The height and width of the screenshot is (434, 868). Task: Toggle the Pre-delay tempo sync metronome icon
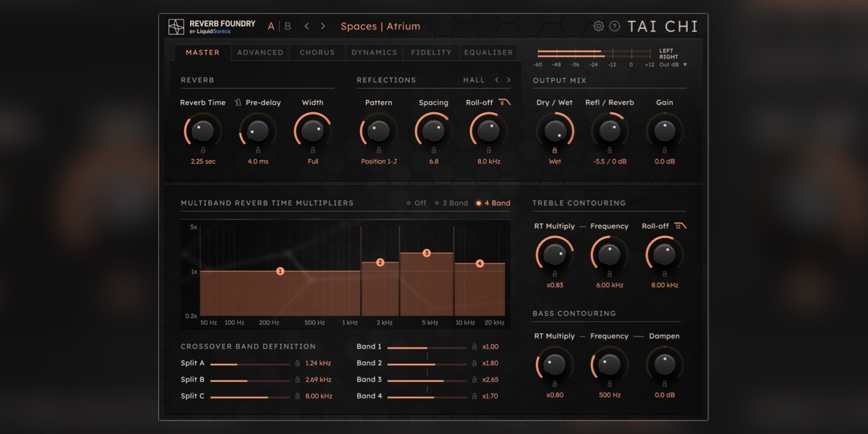tap(238, 103)
